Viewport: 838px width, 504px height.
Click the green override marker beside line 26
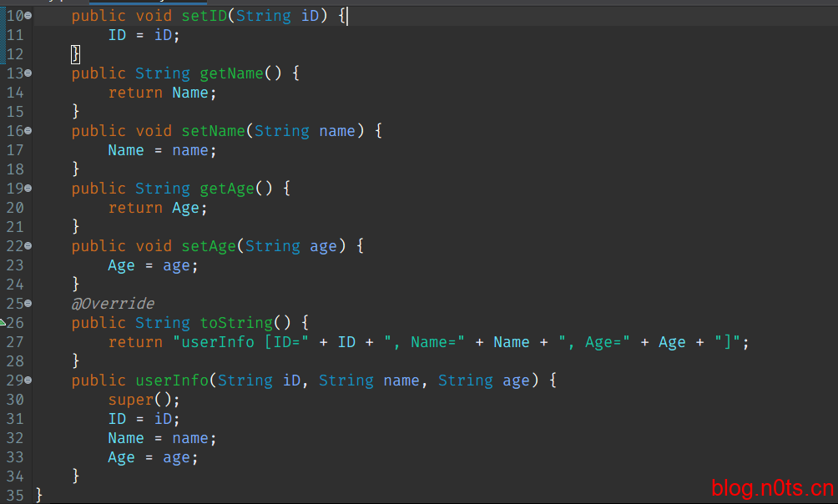[3, 322]
